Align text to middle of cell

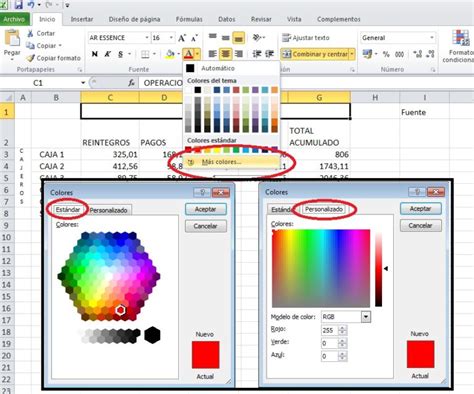pyautogui.click(x=226, y=37)
